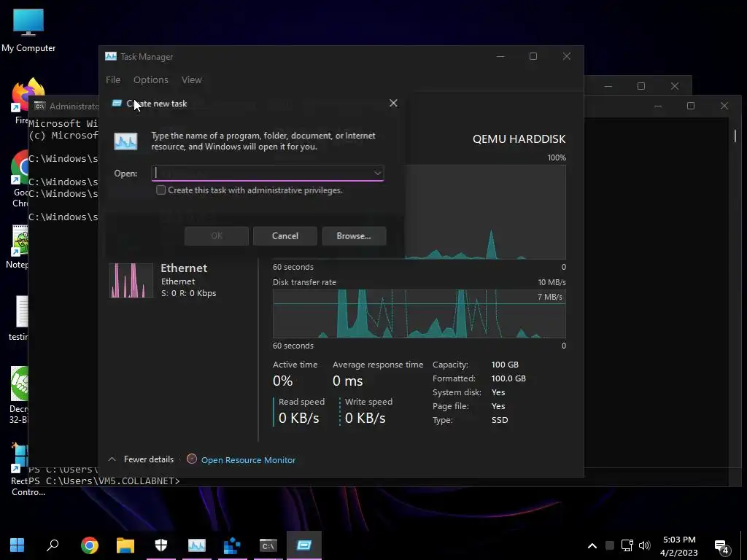
Task: Click the Browse... button
Action: (354, 236)
